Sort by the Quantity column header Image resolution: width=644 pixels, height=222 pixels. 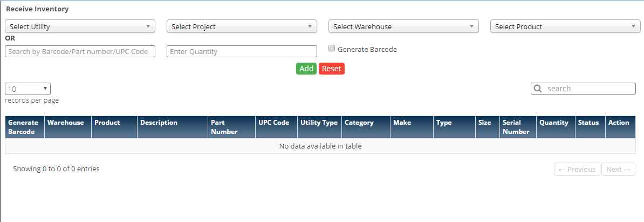[x=553, y=123]
